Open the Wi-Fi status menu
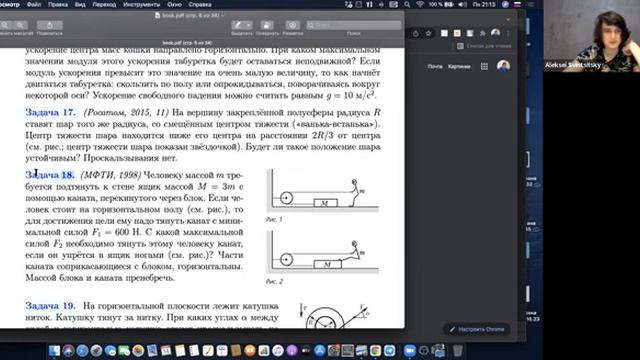 click(420, 4)
